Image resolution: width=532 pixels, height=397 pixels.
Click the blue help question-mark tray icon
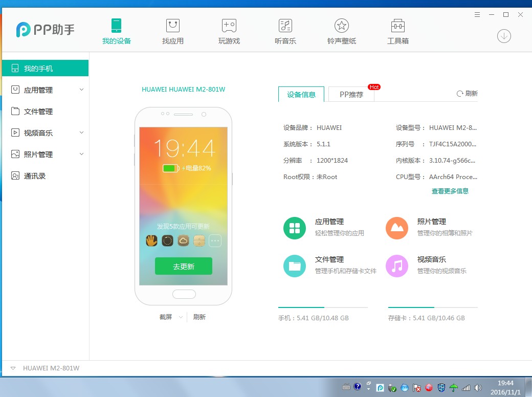tap(357, 386)
